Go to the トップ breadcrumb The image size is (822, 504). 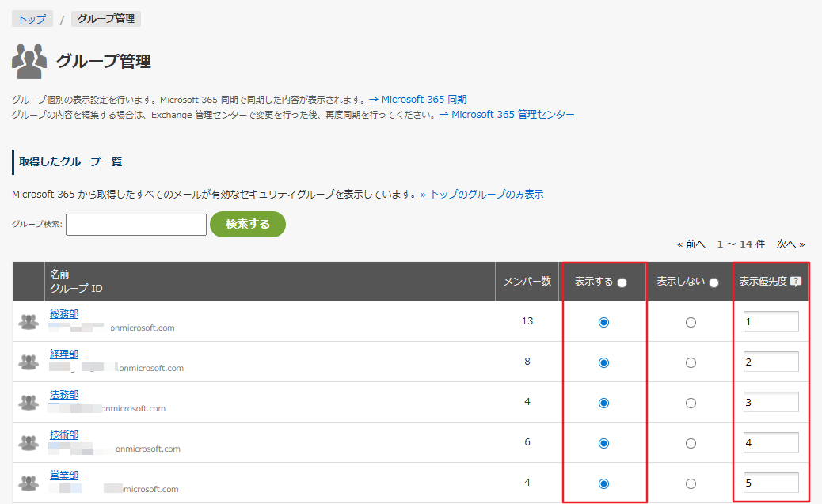coord(32,19)
